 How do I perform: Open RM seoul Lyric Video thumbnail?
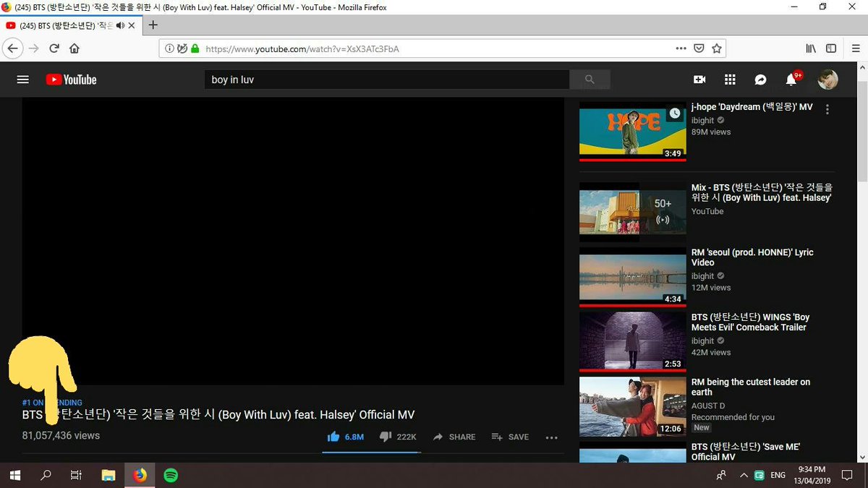tap(633, 278)
